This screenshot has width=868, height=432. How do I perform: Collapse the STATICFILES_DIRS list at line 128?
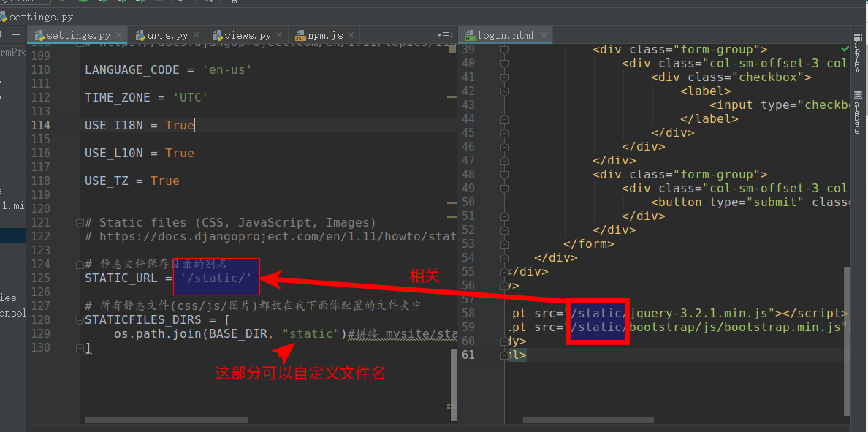pyautogui.click(x=79, y=320)
